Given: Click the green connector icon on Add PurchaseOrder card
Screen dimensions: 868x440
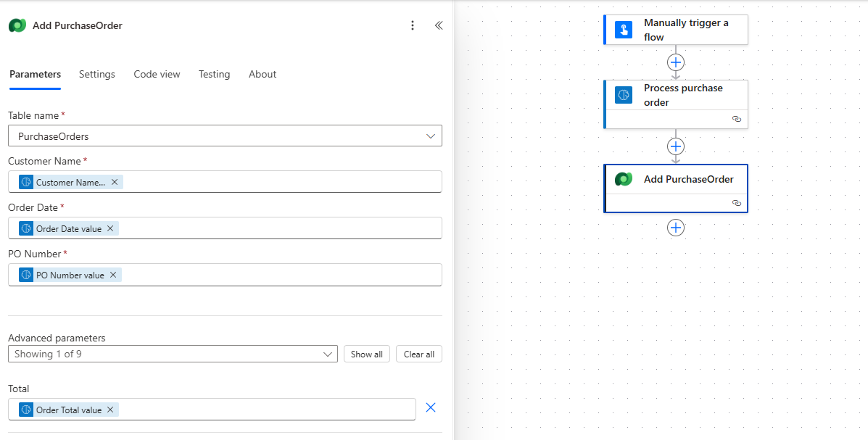Looking at the screenshot, I should click(x=624, y=179).
